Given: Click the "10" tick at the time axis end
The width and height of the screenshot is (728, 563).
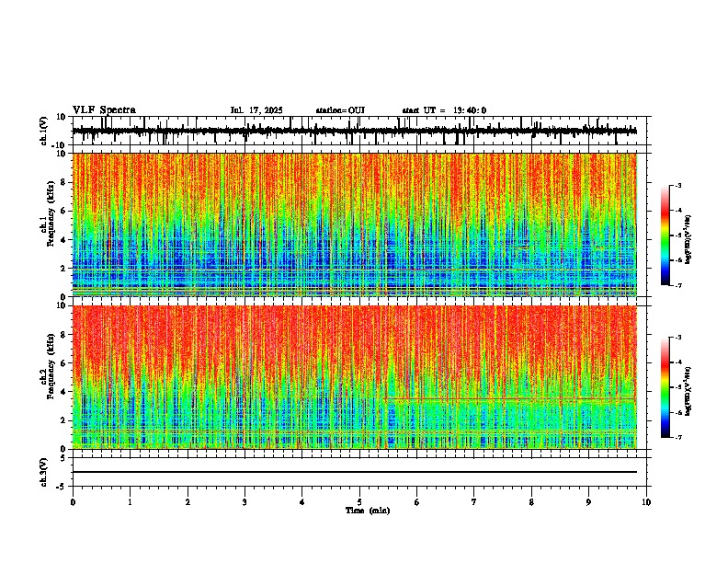Looking at the screenshot, I should pyautogui.click(x=646, y=502).
